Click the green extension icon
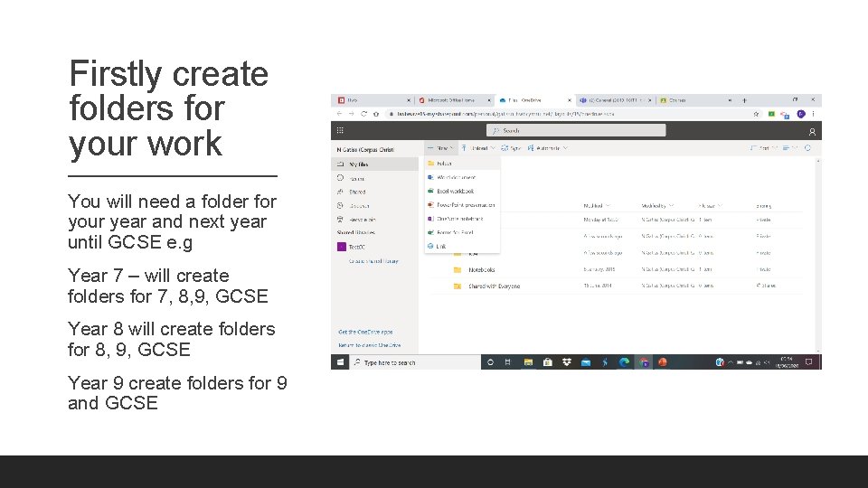The image size is (868, 488). 771,114
